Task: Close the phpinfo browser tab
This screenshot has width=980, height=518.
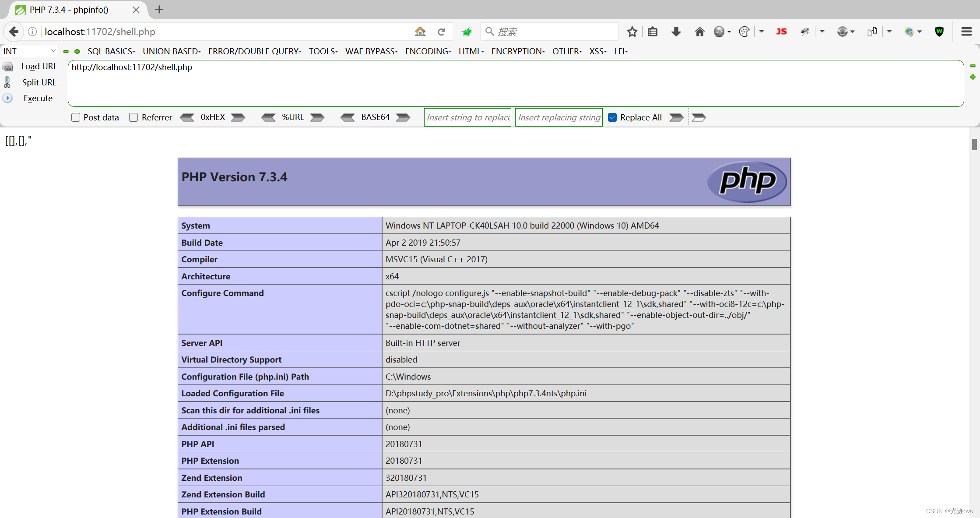Action: (136, 10)
